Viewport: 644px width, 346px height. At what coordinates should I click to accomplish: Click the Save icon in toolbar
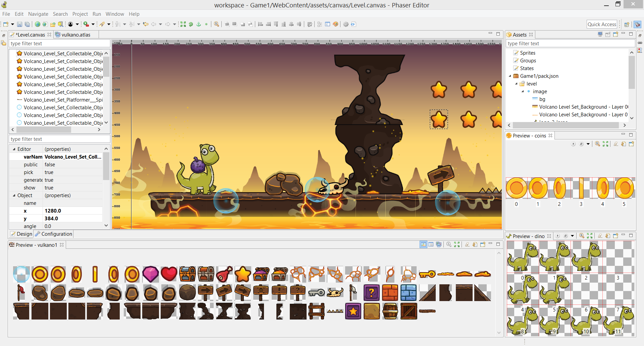coord(19,24)
